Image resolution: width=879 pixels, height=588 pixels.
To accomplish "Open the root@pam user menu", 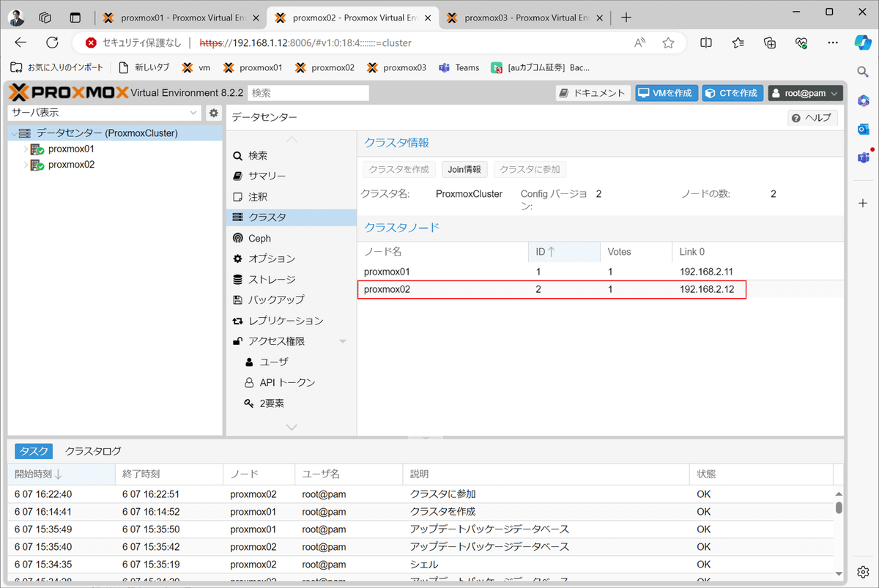I will [x=805, y=93].
